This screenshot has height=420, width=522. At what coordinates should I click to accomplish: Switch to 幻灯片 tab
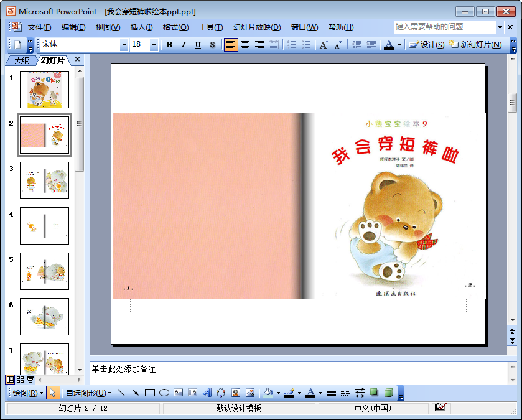coord(53,60)
